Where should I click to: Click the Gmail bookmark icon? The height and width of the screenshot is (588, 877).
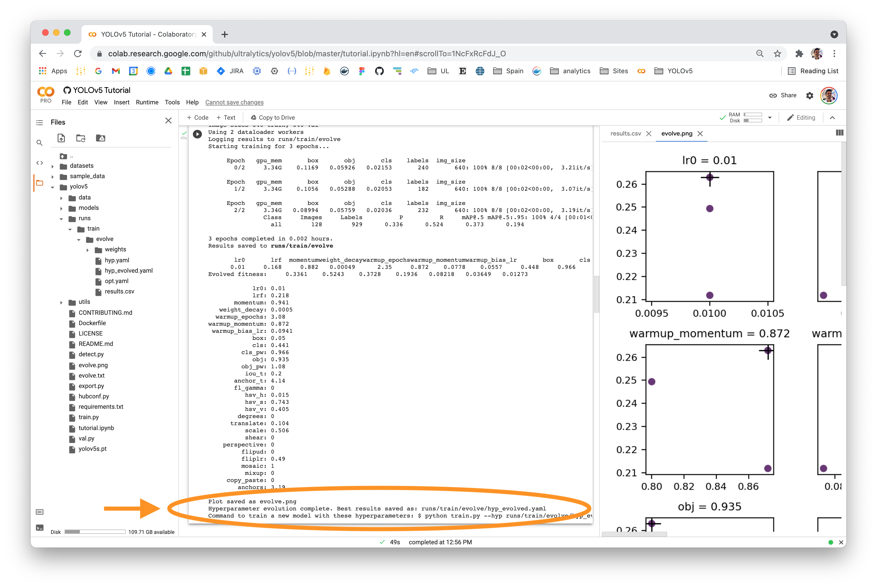click(x=116, y=71)
